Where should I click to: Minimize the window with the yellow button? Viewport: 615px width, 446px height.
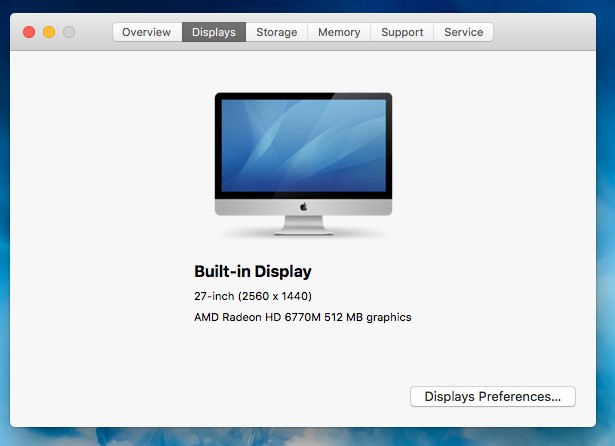pos(49,32)
